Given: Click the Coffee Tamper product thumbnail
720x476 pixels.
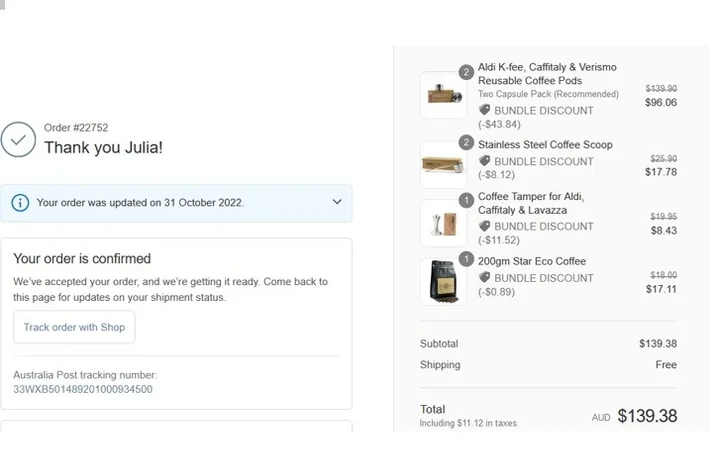Looking at the screenshot, I should (443, 223).
